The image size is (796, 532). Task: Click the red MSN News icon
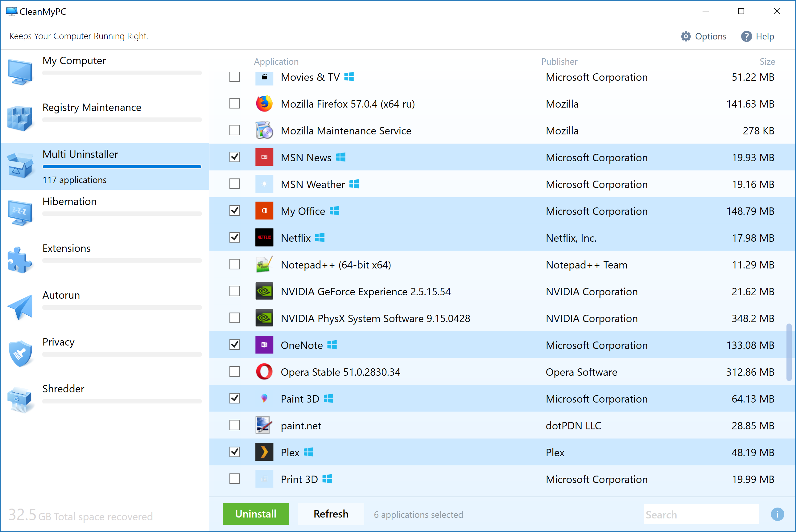point(264,157)
